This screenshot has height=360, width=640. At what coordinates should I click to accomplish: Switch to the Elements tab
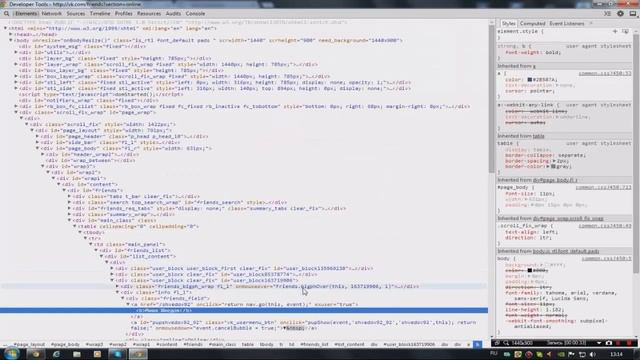pyautogui.click(x=26, y=13)
